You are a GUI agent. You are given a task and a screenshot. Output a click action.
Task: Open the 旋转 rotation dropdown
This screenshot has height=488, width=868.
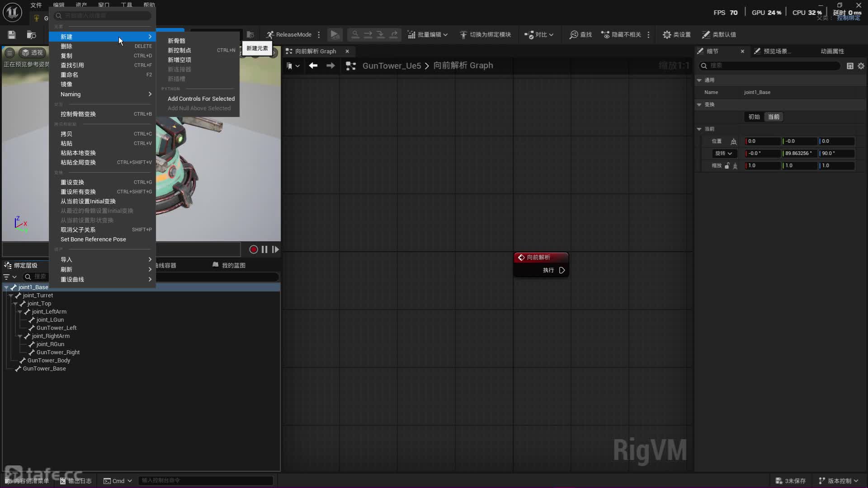[x=723, y=154]
